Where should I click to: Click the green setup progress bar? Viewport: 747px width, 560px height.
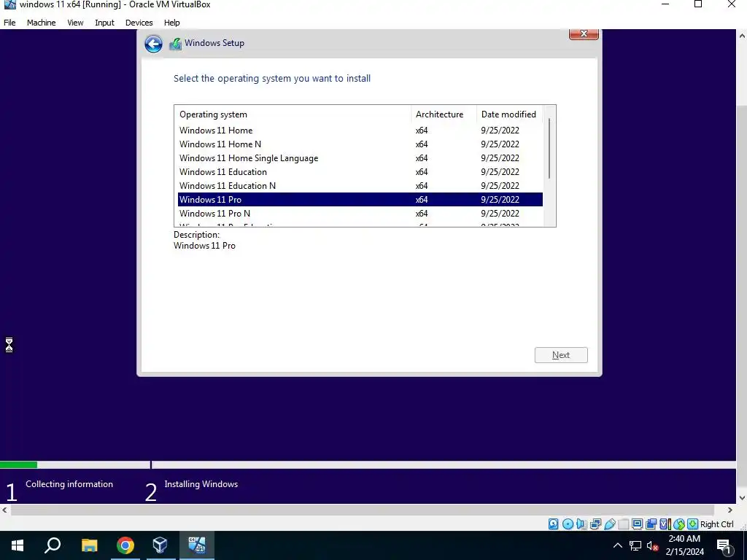click(18, 464)
